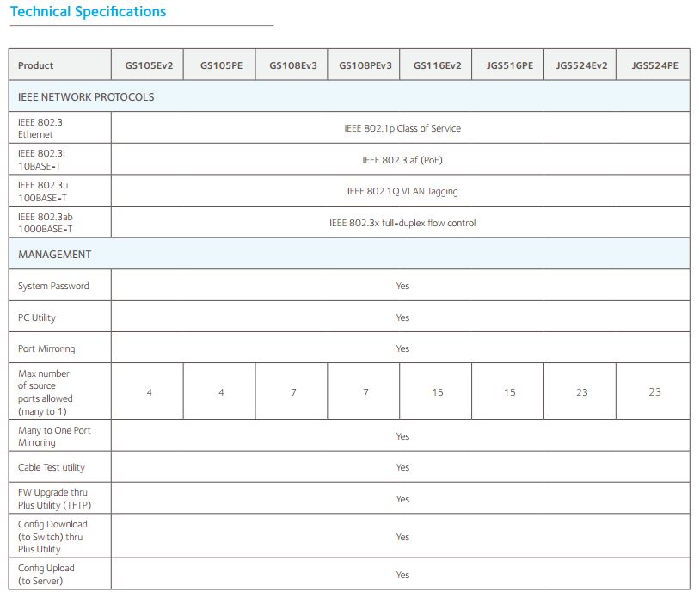Click the value 23 under JGS524PE
This screenshot has width=700, height=598.
click(654, 392)
